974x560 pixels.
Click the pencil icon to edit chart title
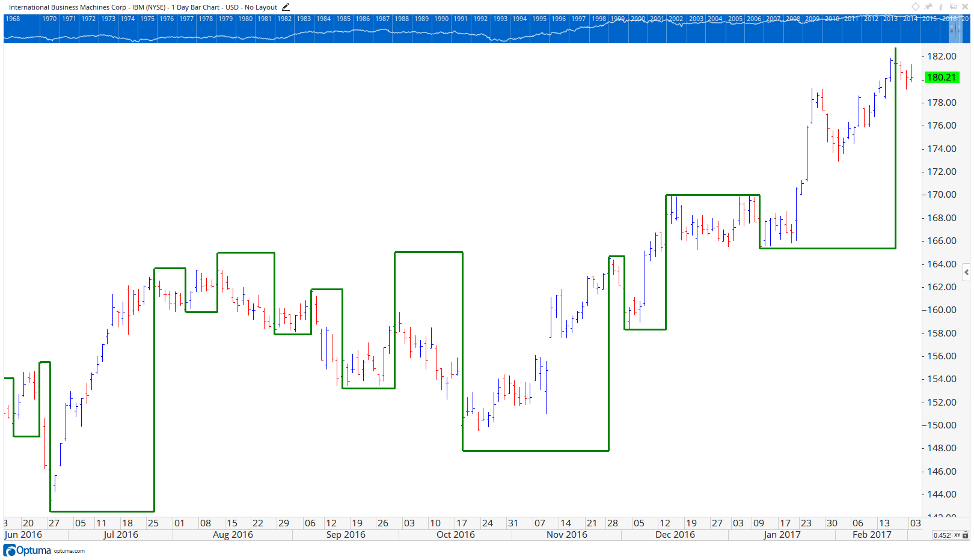[x=286, y=7]
